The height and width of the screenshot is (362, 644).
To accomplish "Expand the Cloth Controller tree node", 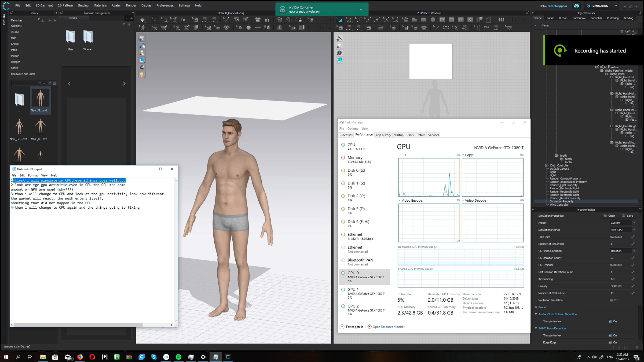I will click(x=546, y=165).
